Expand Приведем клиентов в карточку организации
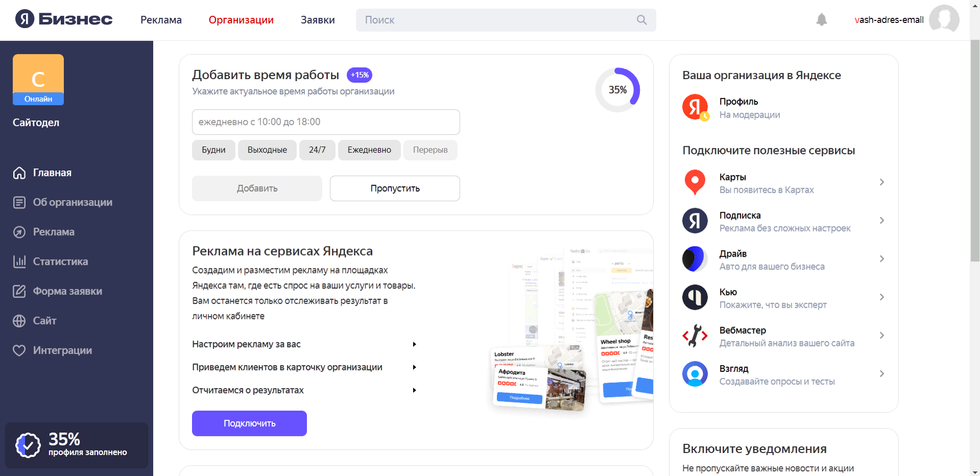This screenshot has width=980, height=476. 304,367
